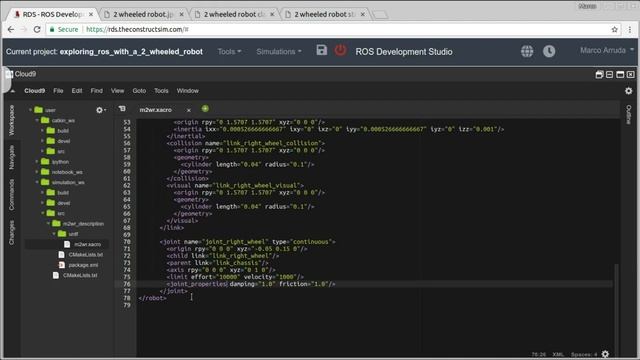Open Cloud9 preferences gear at top right
640x360 pixels.
pos(629,91)
